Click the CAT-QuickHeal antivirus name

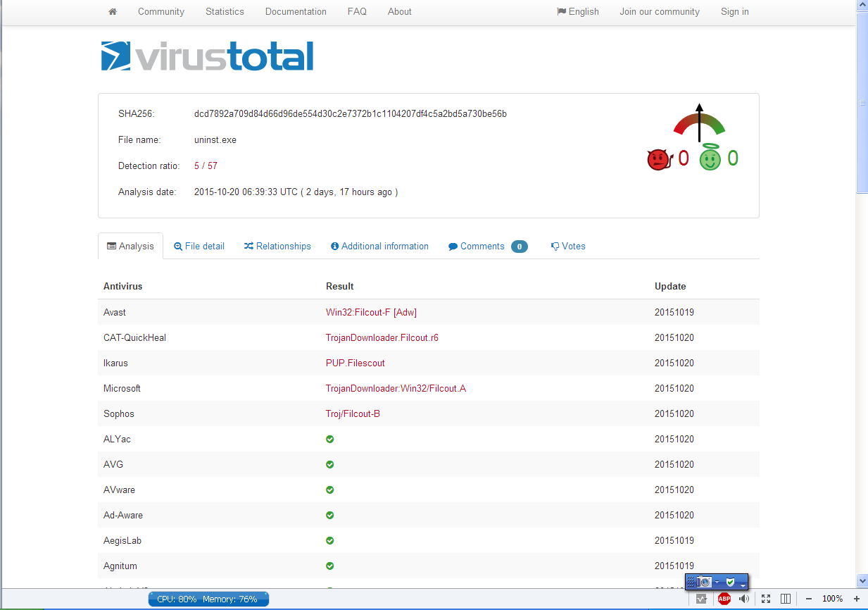[x=134, y=337]
